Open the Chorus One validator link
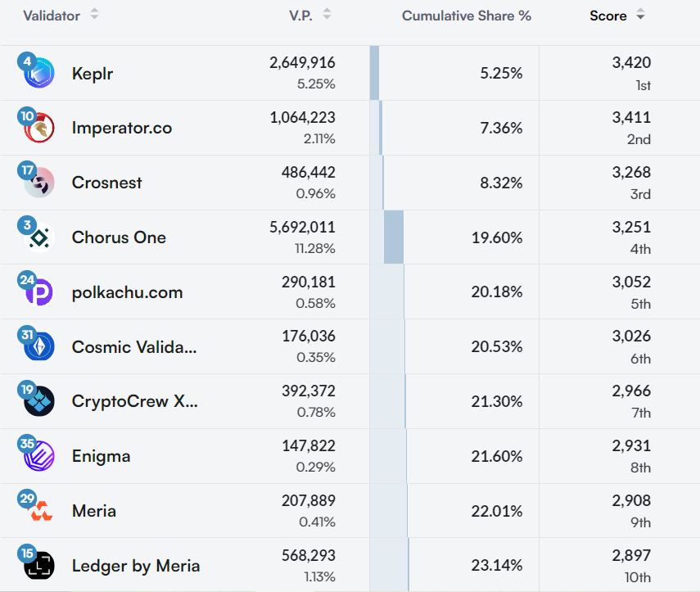The image size is (700, 592). 119,237
